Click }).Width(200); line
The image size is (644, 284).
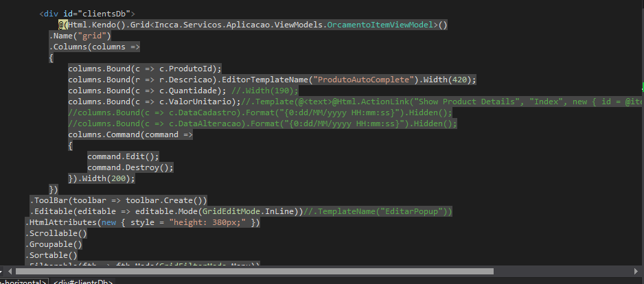[x=102, y=178]
